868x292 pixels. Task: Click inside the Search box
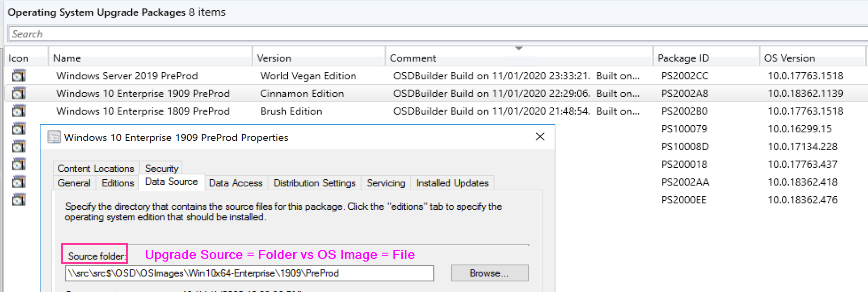(x=179, y=34)
